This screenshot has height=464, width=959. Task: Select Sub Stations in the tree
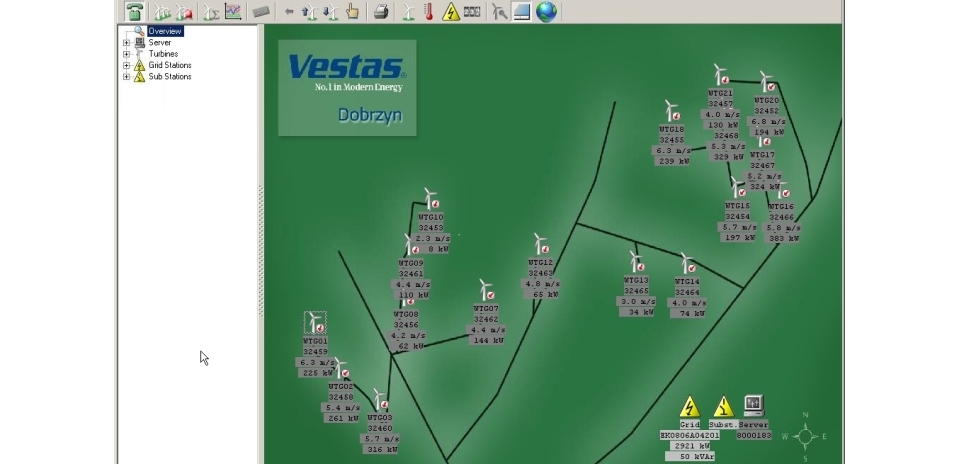(169, 76)
